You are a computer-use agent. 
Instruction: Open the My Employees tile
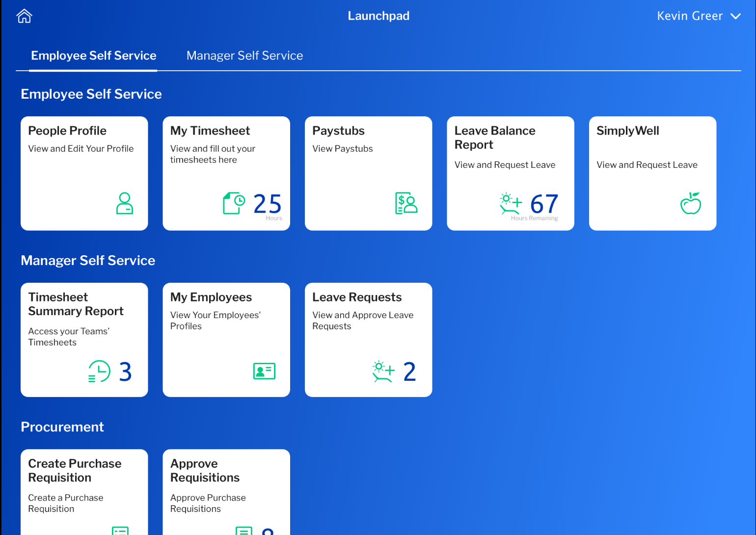pos(226,340)
